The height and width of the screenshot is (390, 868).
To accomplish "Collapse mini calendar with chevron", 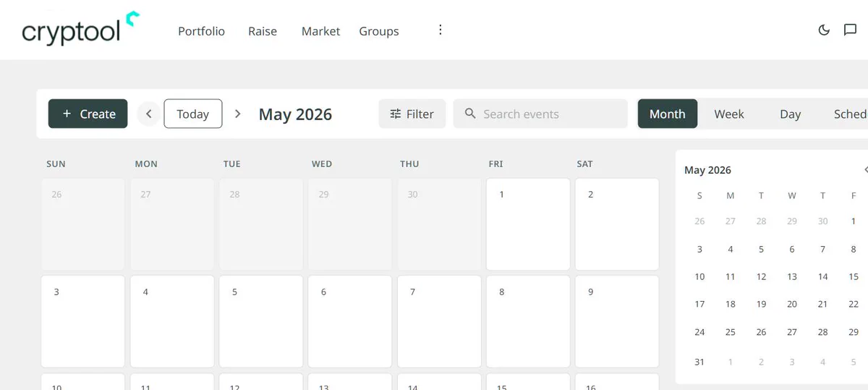I will click(x=866, y=169).
